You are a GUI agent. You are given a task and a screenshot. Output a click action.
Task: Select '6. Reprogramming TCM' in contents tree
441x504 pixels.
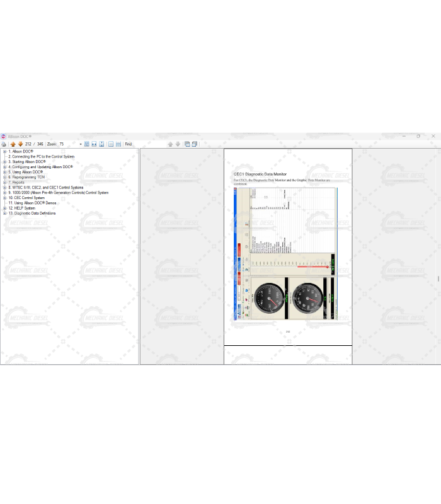[x=27, y=177]
